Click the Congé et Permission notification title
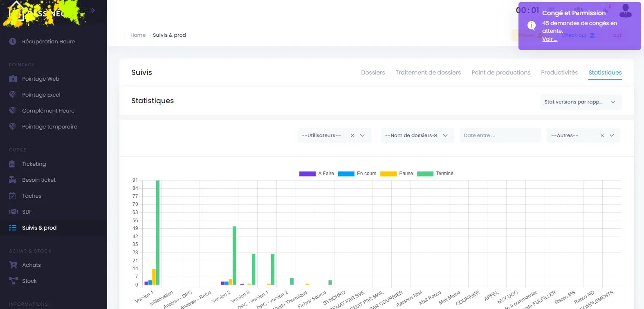The image size is (644, 309). point(574,13)
